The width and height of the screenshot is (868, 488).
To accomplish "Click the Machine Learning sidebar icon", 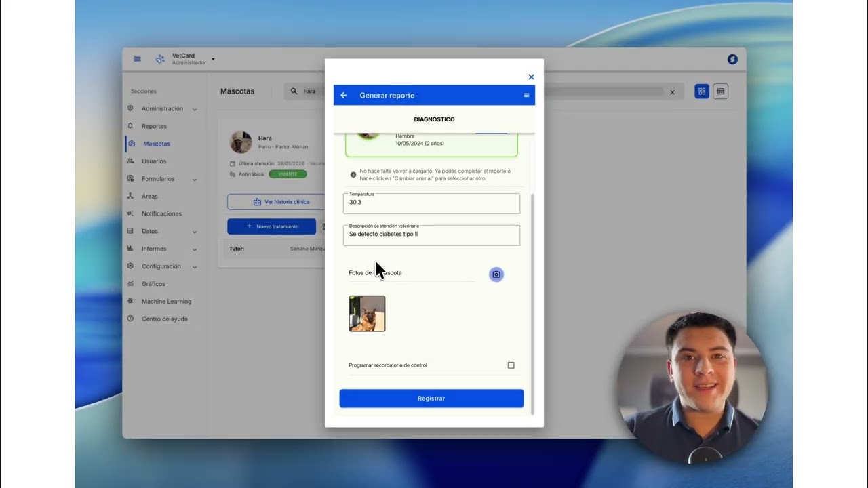I will click(130, 301).
